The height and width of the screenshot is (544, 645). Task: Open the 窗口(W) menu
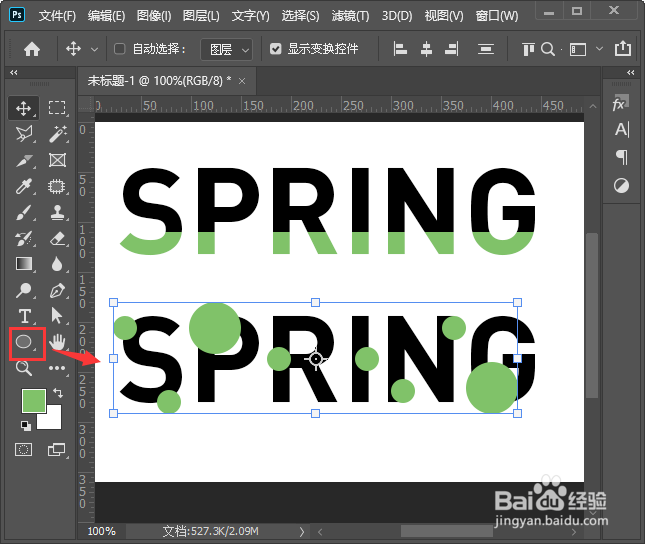point(497,16)
